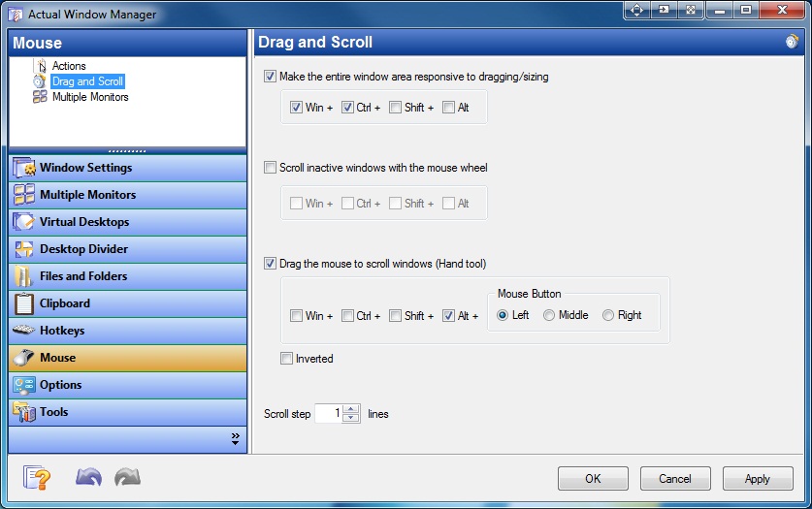Click the Mouse section icon
This screenshot has height=509, width=812.
click(24, 358)
